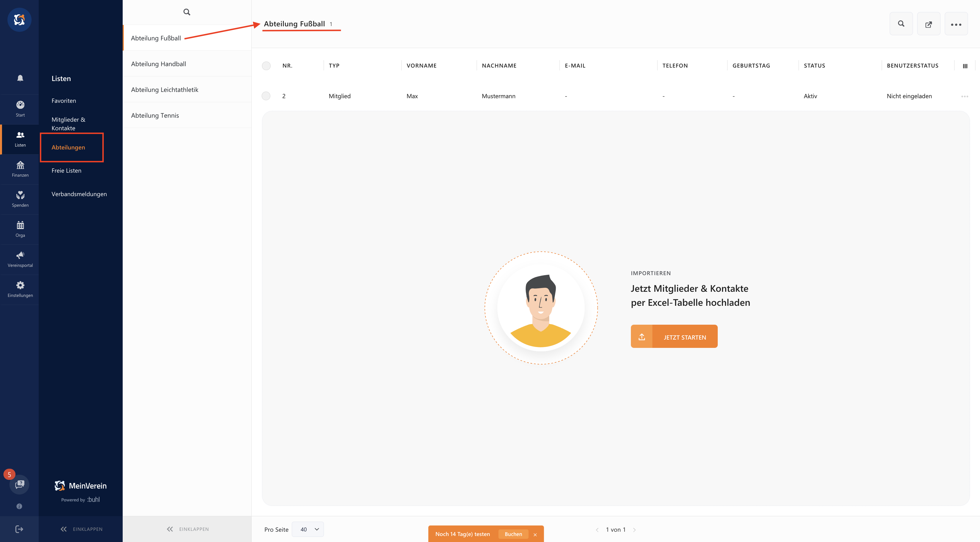Dismiss the trial banner with the X
This screenshot has height=542, width=980.
(535, 534)
